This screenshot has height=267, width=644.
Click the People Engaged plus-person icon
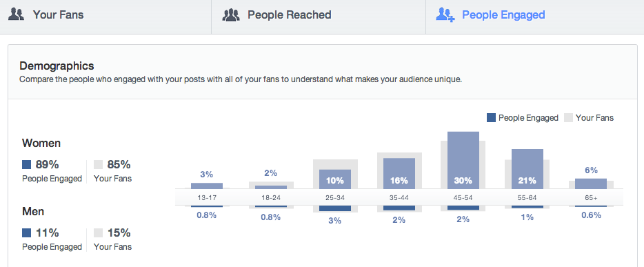(x=445, y=15)
